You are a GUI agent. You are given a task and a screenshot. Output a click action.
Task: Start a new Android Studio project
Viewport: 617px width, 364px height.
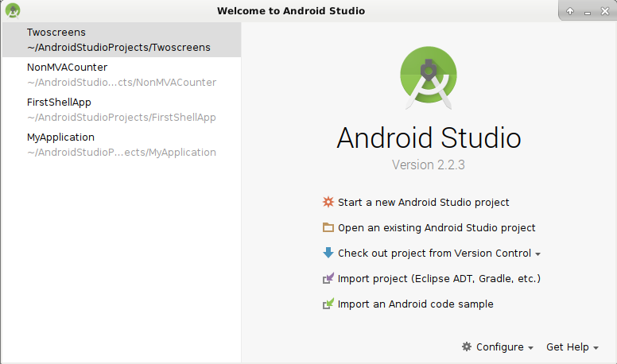(x=424, y=202)
